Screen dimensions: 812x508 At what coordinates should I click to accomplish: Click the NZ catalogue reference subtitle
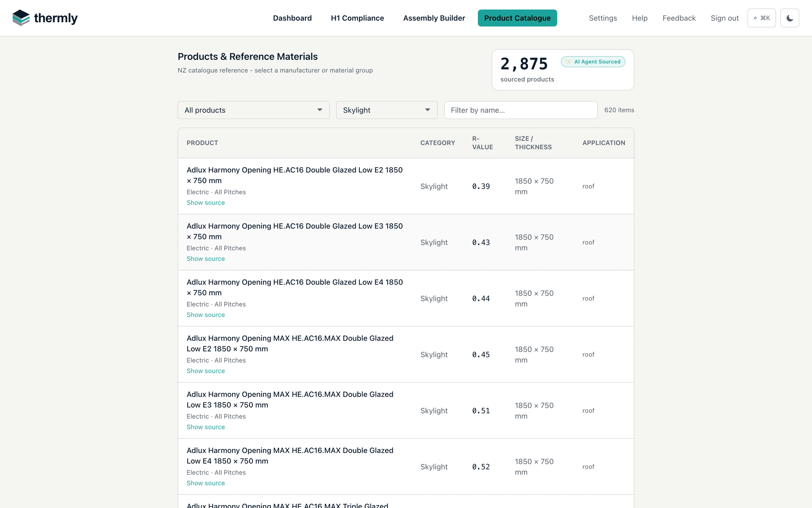(275, 70)
